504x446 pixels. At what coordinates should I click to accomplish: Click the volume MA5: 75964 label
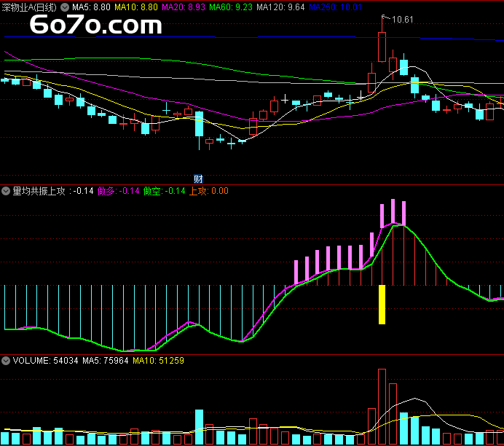[106, 361]
